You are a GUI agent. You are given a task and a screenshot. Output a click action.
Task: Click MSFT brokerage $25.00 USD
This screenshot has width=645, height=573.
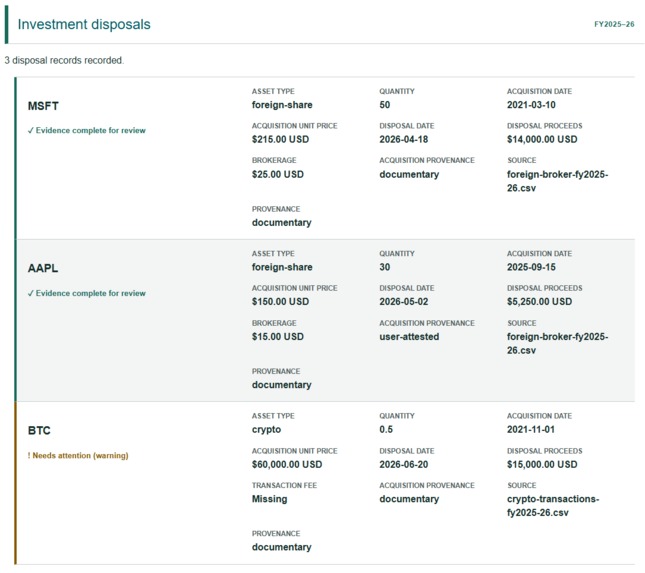coord(278,174)
